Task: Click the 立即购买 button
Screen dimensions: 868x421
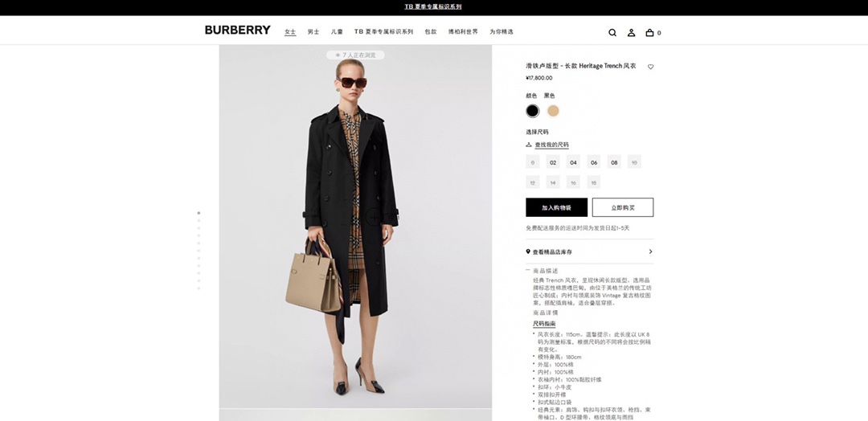Action: tap(623, 207)
